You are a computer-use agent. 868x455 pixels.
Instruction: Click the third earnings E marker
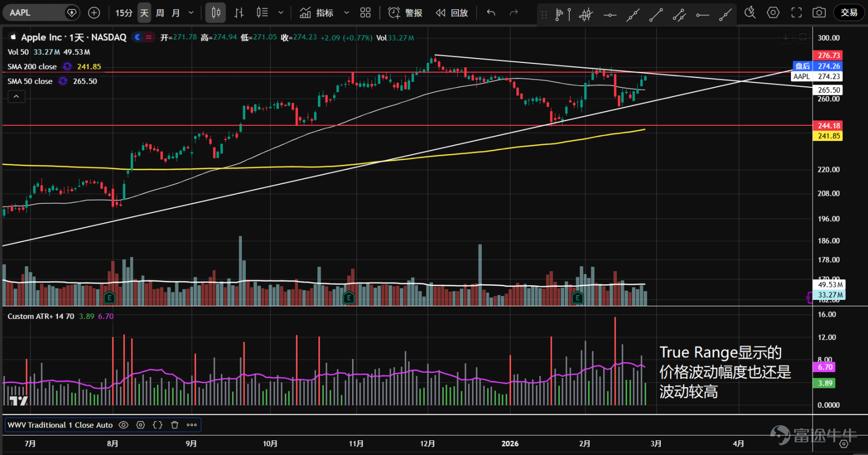tap(577, 298)
